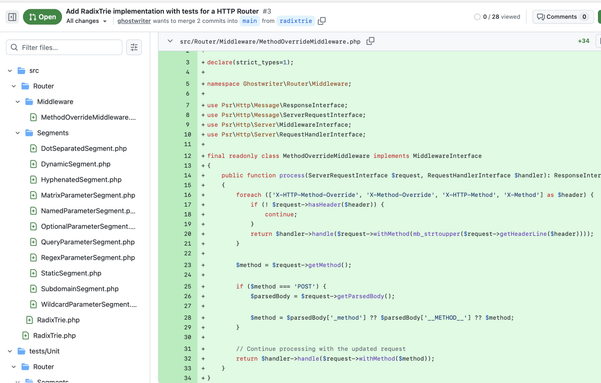Click diff line number 16

[x=187, y=195]
